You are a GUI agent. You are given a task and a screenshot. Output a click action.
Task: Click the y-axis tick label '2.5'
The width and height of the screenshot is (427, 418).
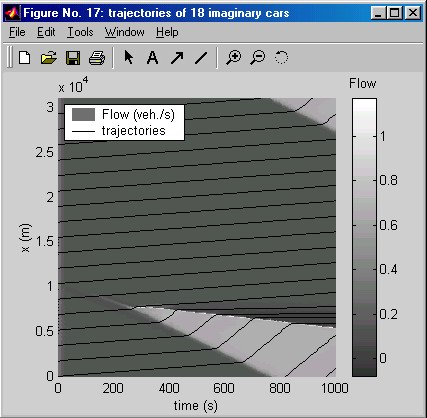pos(44,152)
